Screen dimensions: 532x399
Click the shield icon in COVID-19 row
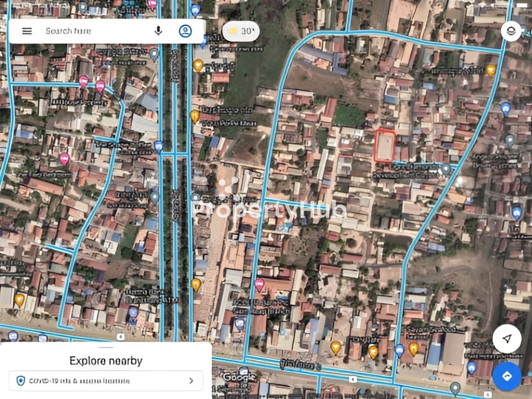[x=21, y=381]
